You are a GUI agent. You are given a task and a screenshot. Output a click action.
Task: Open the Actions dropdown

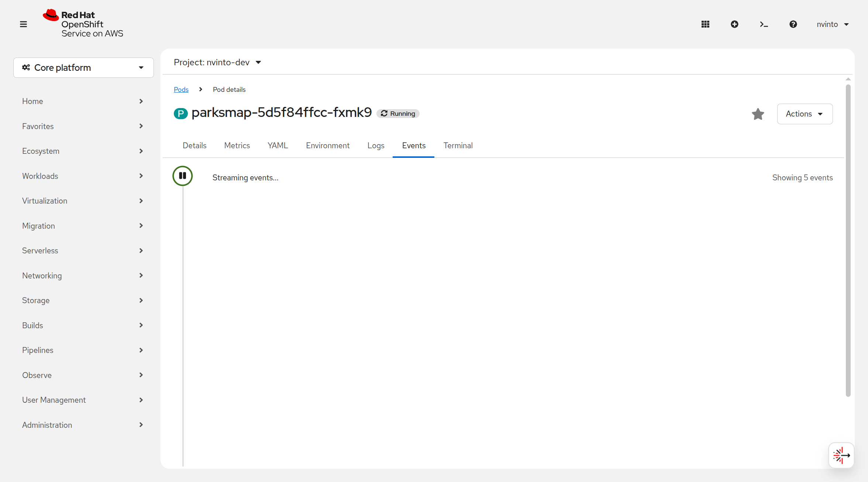click(805, 114)
